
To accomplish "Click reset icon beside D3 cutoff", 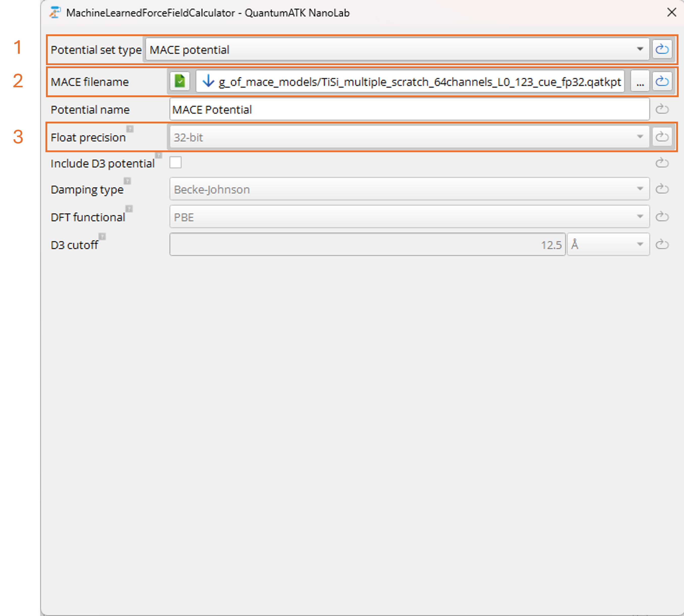I will pyautogui.click(x=662, y=244).
